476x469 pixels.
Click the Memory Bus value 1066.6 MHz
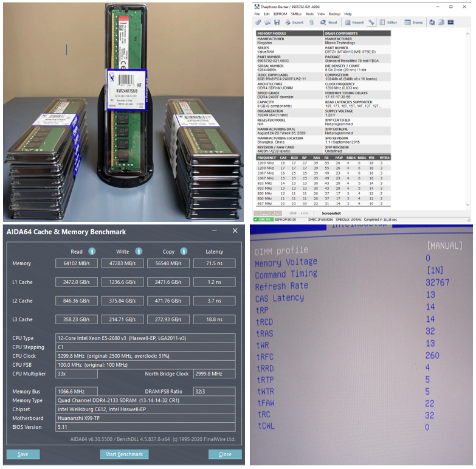pos(77,392)
